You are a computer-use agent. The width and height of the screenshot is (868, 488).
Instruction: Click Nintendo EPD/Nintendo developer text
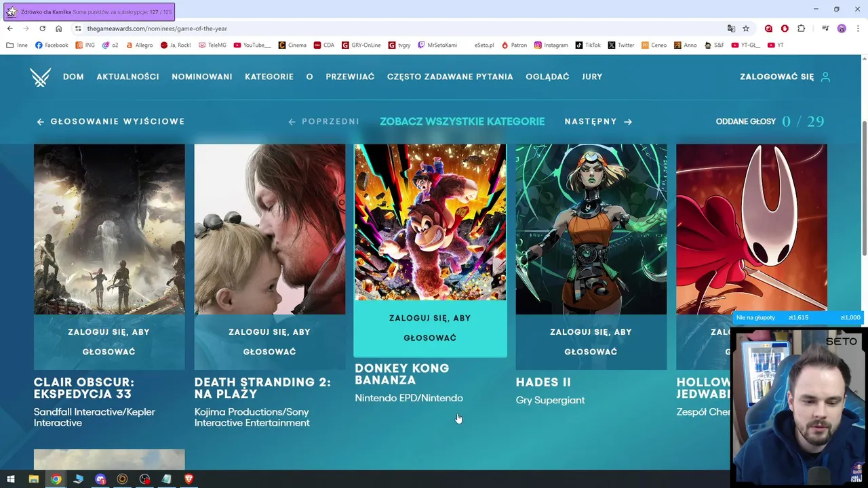409,399
